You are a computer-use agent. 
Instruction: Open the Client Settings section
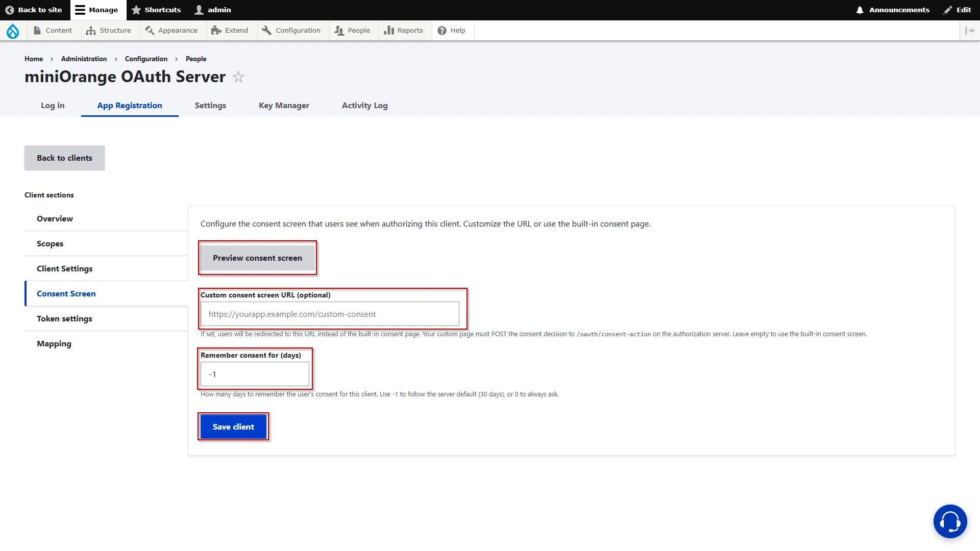coord(106,269)
